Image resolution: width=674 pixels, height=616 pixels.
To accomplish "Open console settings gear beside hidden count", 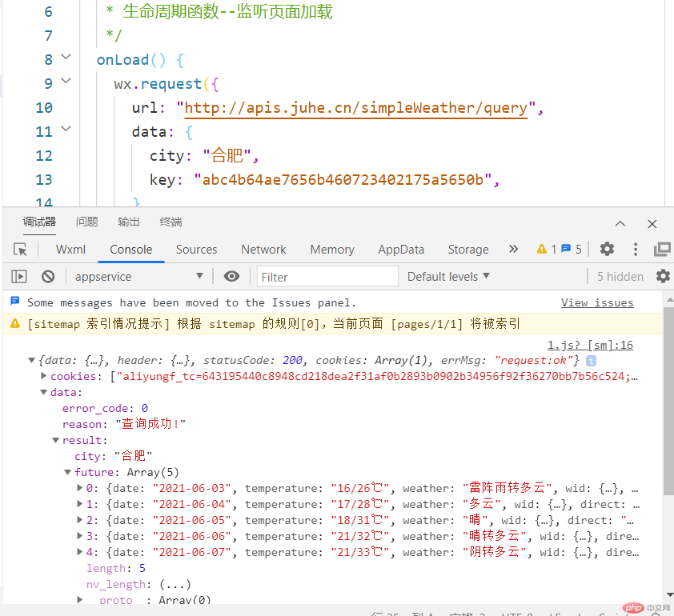I will (664, 276).
